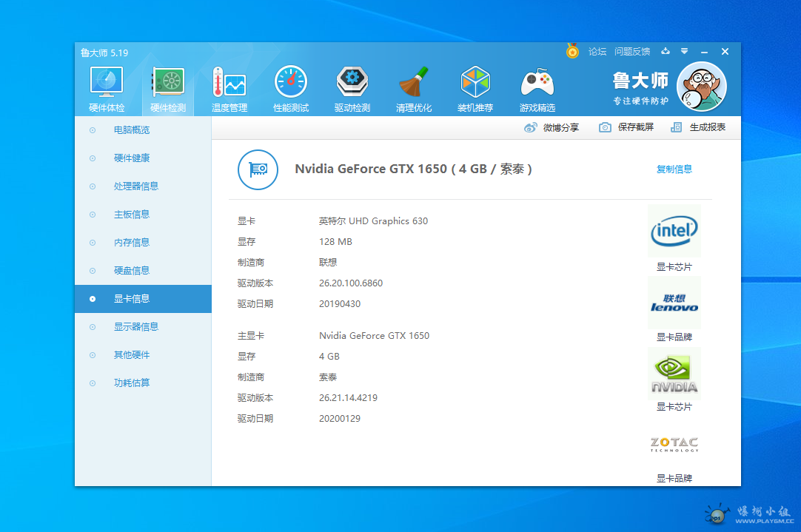801x532 pixels.
Task: Click the heading "Nvidia GeForce GTX 1650 ( 4 GB / 索泰 )"
Action: coord(413,169)
